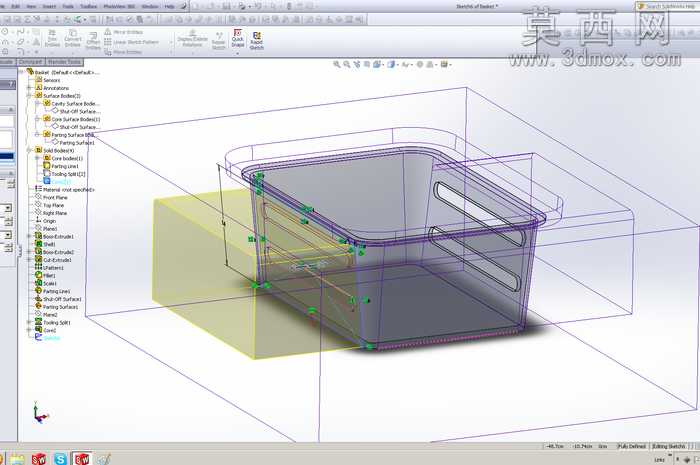Activate the Rapid Sketch tool
700x465 pixels.
[x=257, y=41]
